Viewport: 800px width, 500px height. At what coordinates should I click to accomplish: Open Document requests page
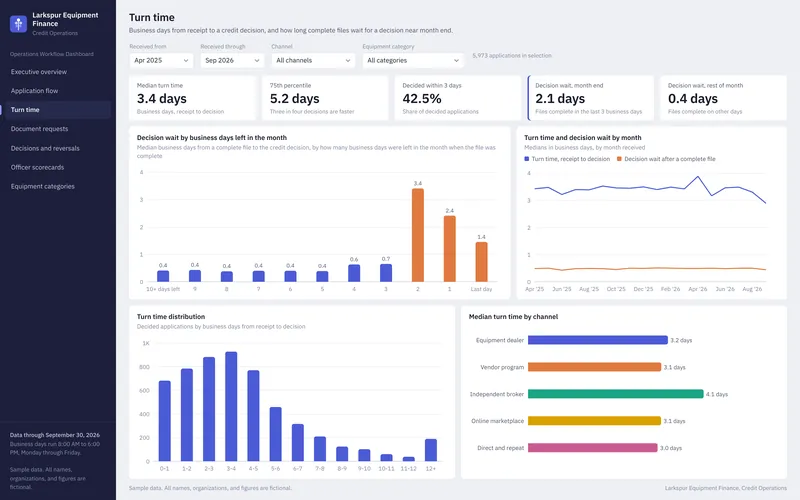click(x=39, y=129)
